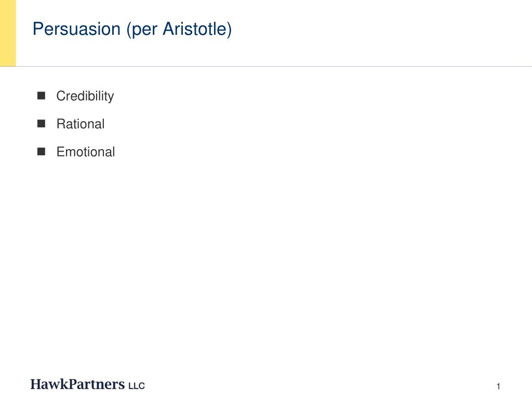
Task: Click the closing parenthesis after Aristotle
Action: [x=229, y=30]
